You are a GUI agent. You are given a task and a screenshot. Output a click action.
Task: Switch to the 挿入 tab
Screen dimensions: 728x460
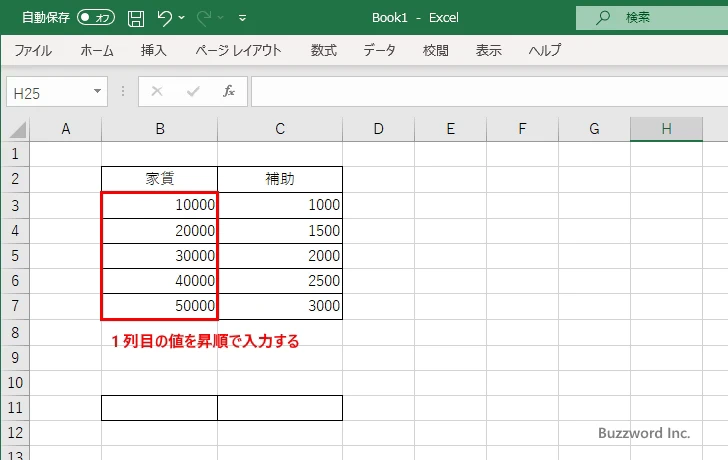(x=154, y=50)
